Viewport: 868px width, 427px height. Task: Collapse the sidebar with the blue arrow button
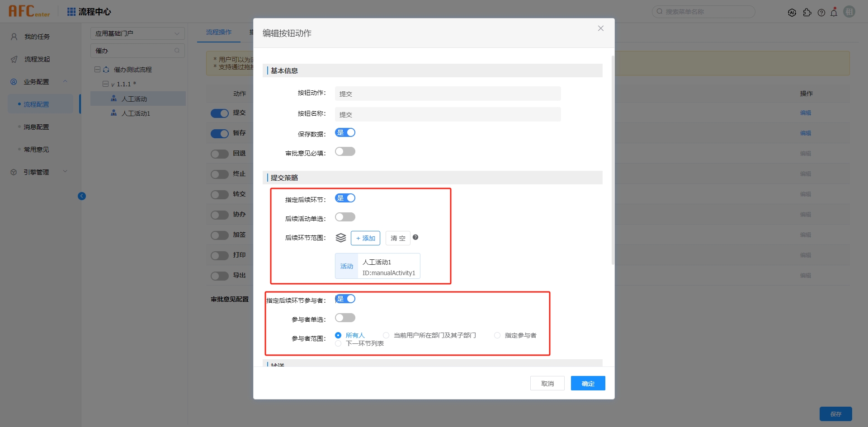tap(82, 196)
